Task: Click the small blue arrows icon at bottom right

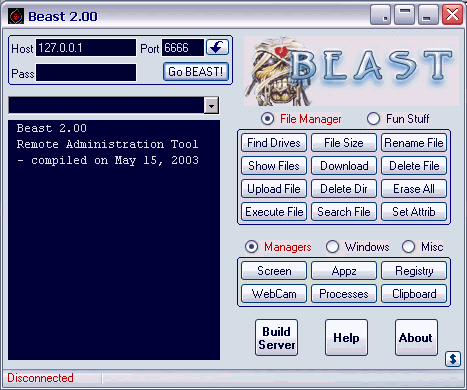Action: (453, 359)
